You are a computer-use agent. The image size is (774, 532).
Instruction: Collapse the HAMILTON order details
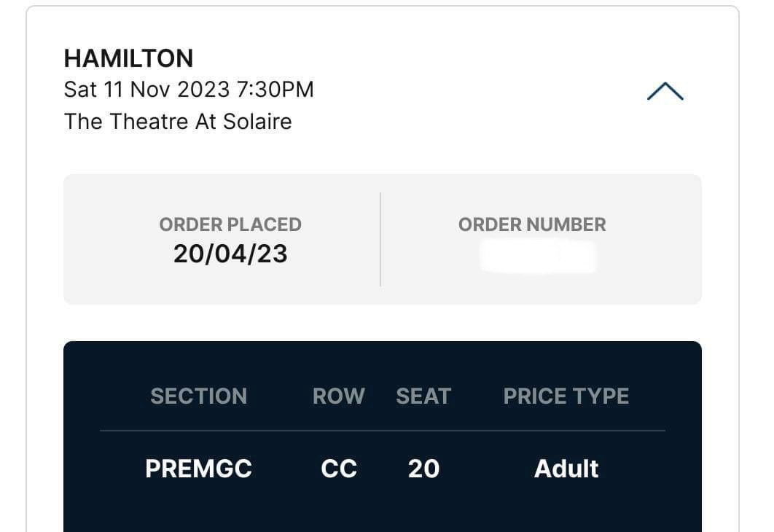click(664, 90)
